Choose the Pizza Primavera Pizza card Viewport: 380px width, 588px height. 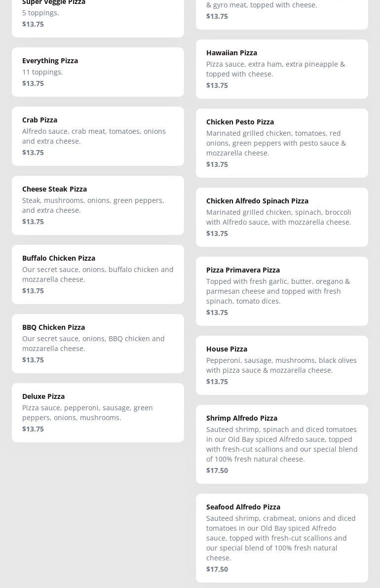click(282, 291)
